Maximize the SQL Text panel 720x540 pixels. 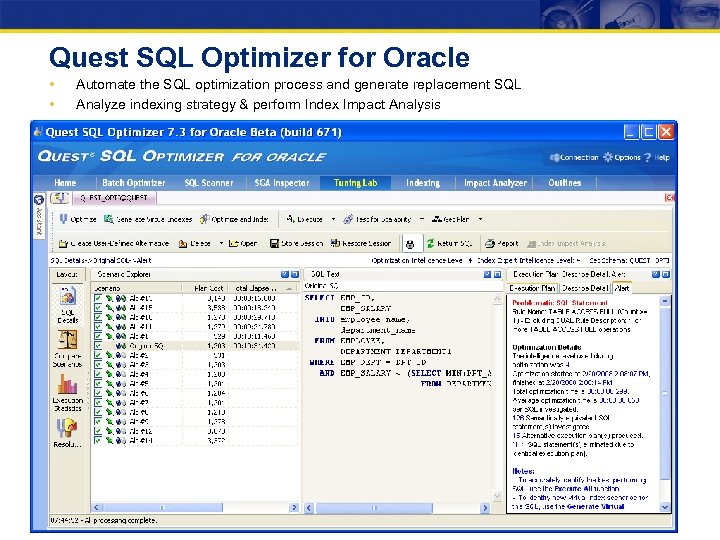click(x=497, y=274)
